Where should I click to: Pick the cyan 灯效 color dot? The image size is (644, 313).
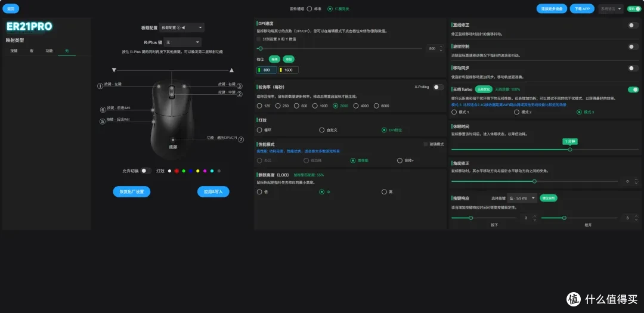[x=212, y=171]
